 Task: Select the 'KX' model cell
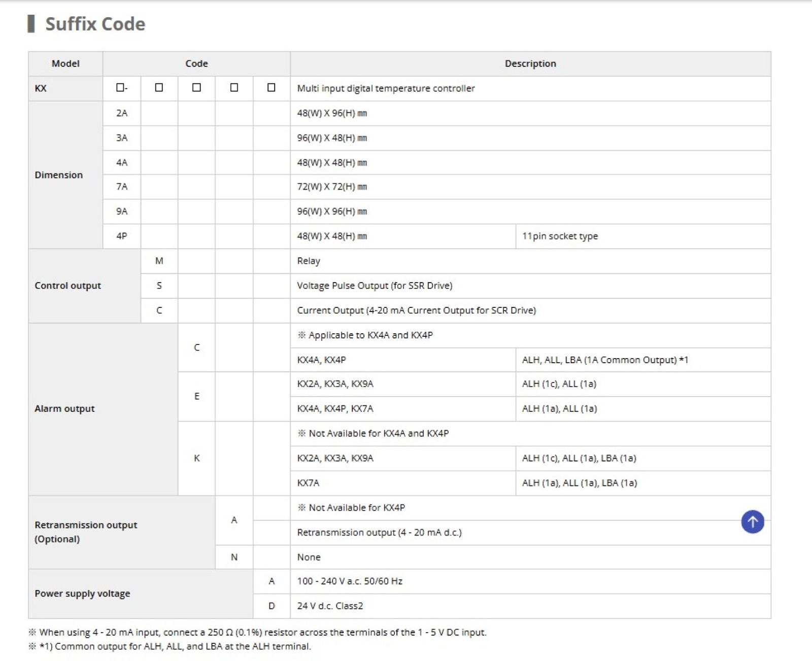[x=65, y=88]
